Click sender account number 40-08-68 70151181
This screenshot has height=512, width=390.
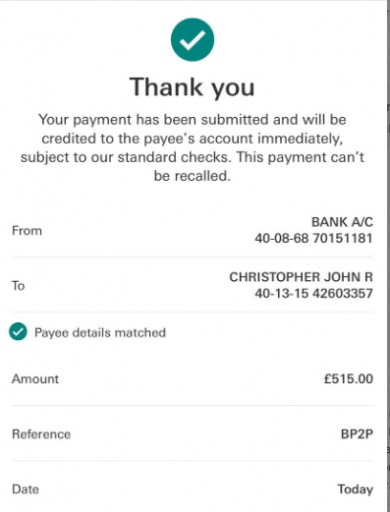pos(314,238)
